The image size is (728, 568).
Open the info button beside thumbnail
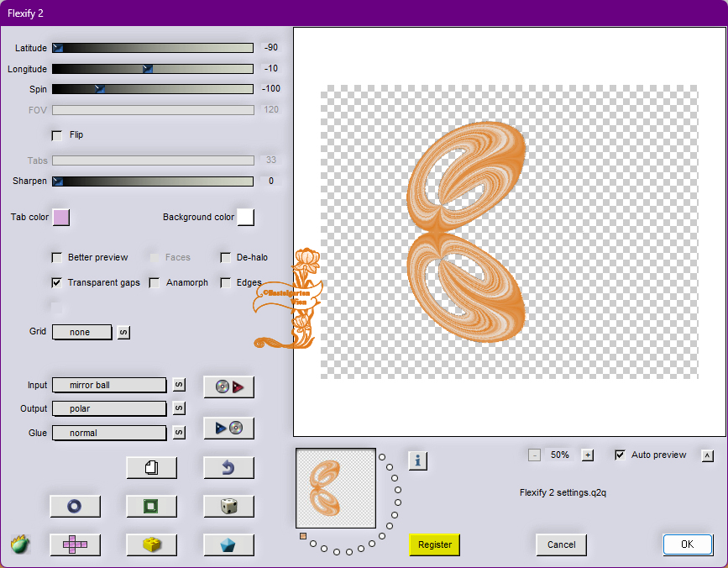coord(418,460)
